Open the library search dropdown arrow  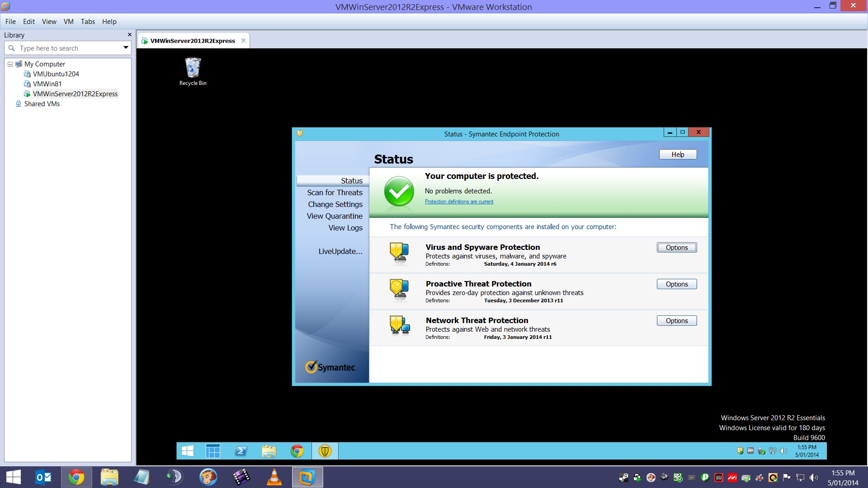point(126,48)
